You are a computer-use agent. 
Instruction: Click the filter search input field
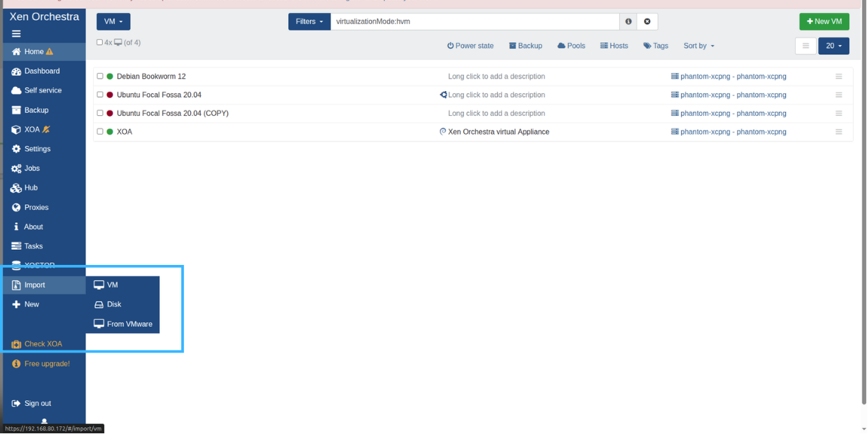[x=474, y=21]
